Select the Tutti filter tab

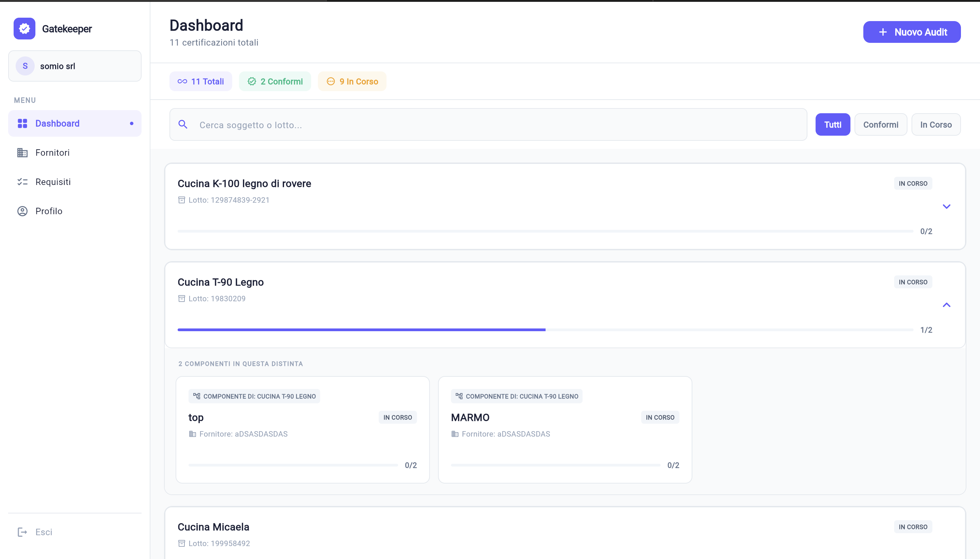(x=833, y=124)
